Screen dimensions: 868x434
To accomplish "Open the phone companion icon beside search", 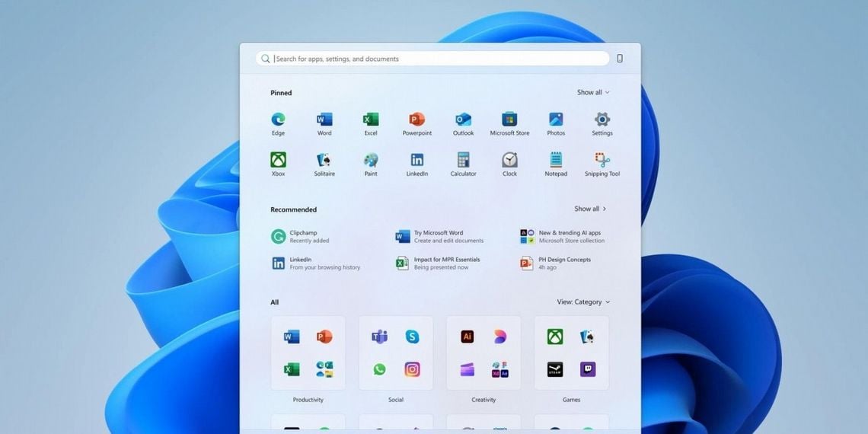I will point(620,58).
